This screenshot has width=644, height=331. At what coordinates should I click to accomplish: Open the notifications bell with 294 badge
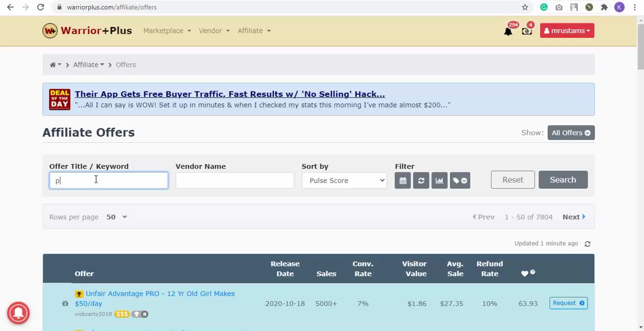pos(508,31)
